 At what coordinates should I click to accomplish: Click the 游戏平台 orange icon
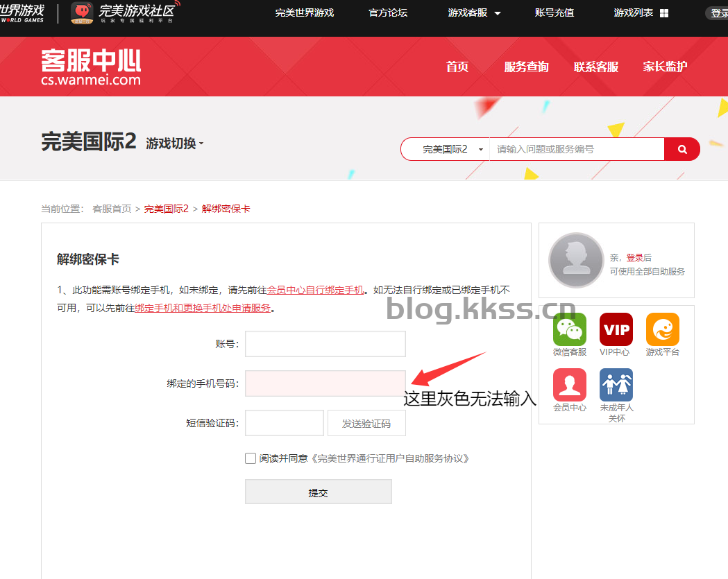click(x=662, y=329)
